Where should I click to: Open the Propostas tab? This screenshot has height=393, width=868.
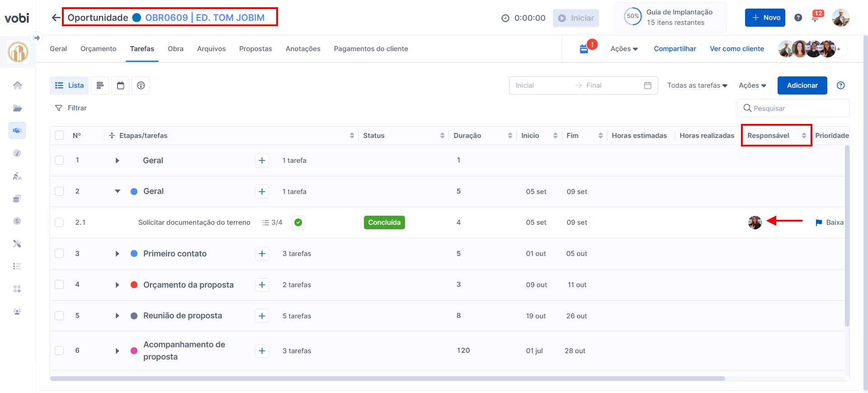tap(255, 49)
